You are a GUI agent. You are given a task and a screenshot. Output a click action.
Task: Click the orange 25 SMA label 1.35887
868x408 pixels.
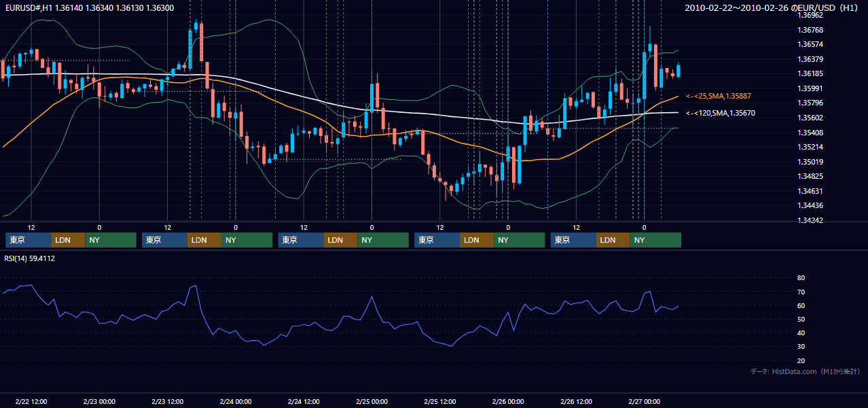[719, 97]
